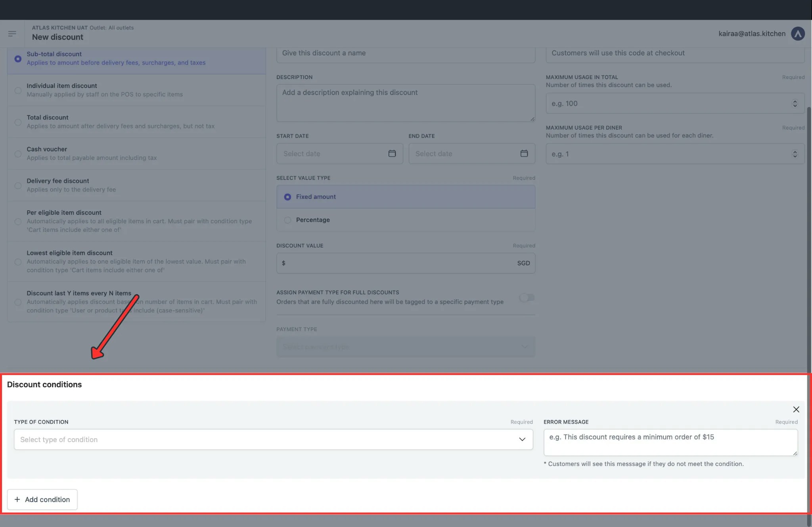Screen dimensions: 812x527
Task: Open the end date calendar icon
Action: coord(524,153)
